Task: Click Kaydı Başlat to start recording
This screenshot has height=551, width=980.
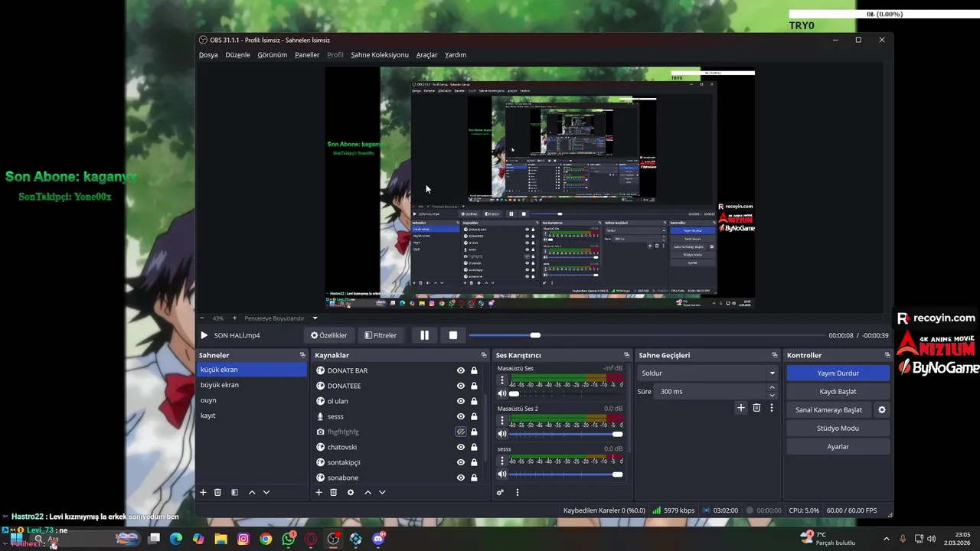Action: click(838, 391)
